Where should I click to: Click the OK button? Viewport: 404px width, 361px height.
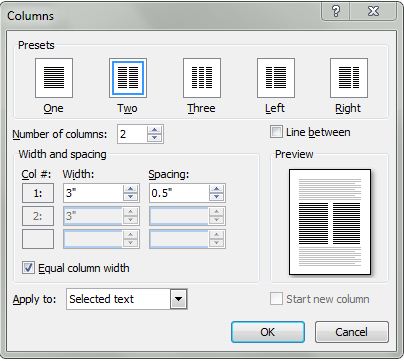click(x=268, y=332)
